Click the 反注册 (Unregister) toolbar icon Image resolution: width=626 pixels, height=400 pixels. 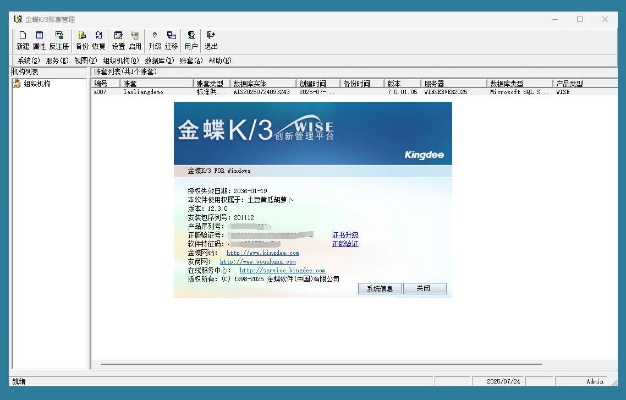60,39
